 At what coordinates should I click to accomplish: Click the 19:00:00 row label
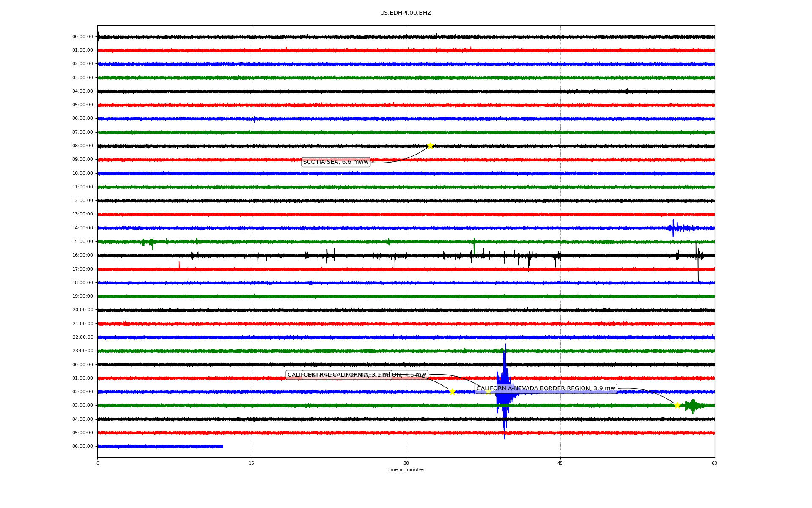coord(82,296)
